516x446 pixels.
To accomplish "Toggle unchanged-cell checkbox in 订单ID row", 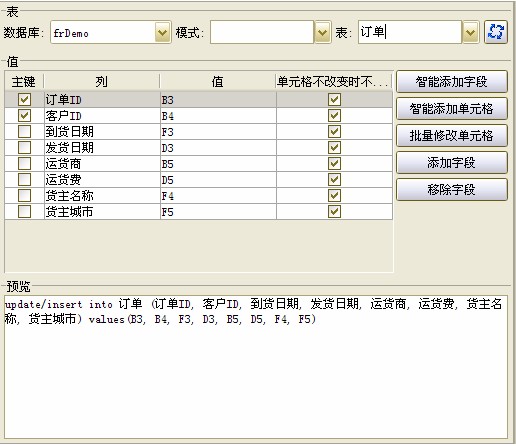I will click(x=334, y=99).
